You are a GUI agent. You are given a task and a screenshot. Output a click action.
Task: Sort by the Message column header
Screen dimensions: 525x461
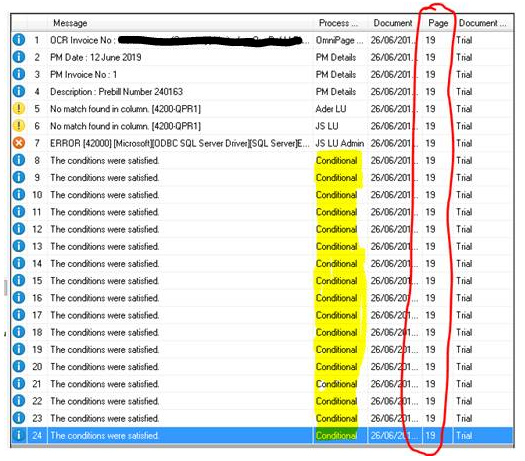[70, 23]
